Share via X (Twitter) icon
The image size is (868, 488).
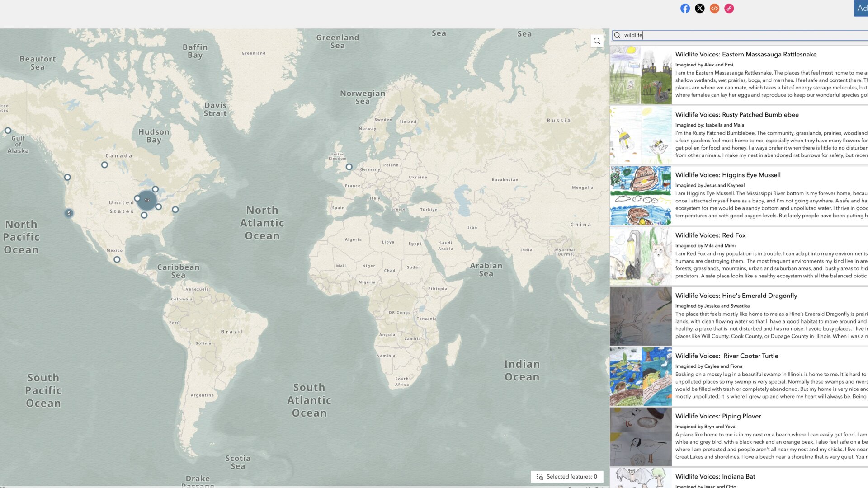(x=699, y=8)
